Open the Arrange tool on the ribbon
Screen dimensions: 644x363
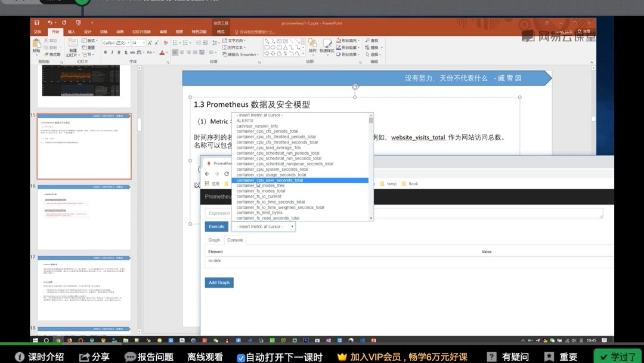(x=312, y=45)
